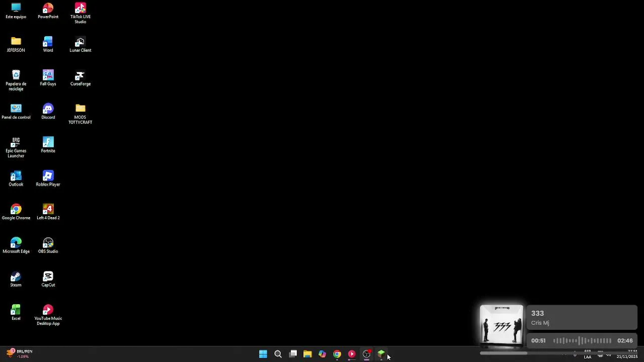The width and height of the screenshot is (644, 362).
Task: Launch CapCut from the desktop
Action: tap(48, 279)
